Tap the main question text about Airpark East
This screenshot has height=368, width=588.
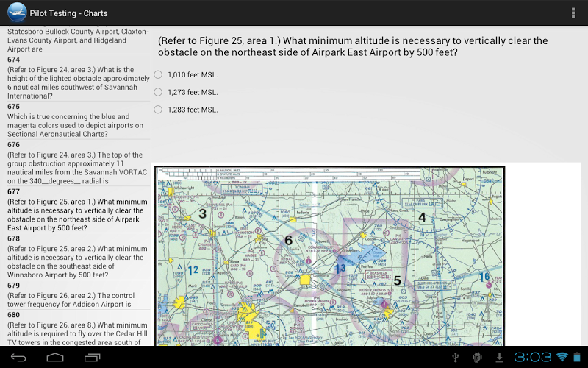coord(353,46)
